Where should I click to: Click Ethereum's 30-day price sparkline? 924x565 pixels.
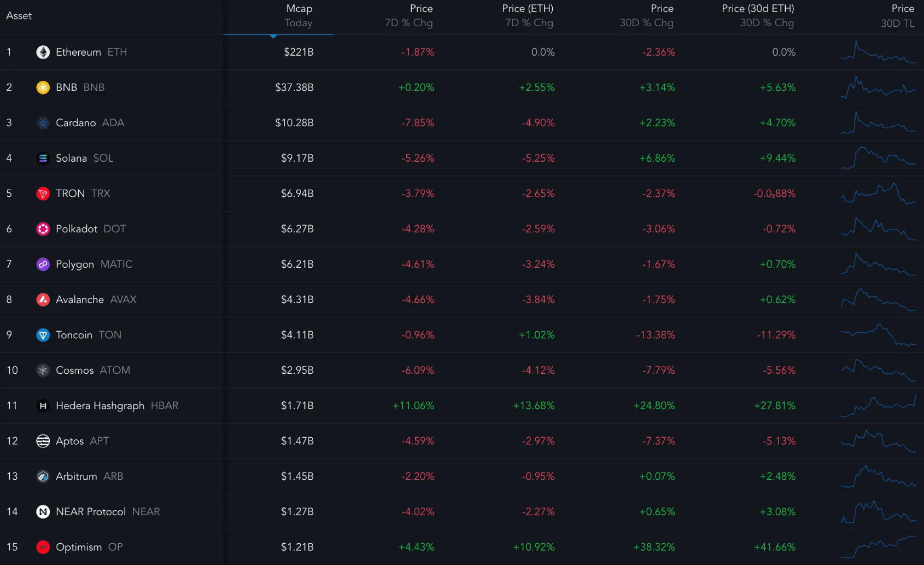click(878, 52)
